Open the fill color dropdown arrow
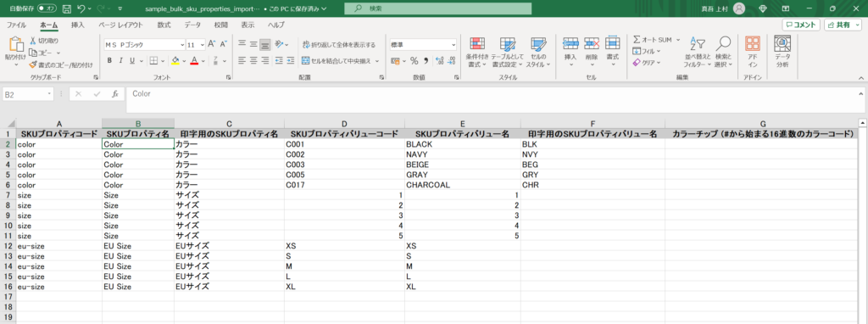The image size is (868, 324). pyautogui.click(x=183, y=61)
